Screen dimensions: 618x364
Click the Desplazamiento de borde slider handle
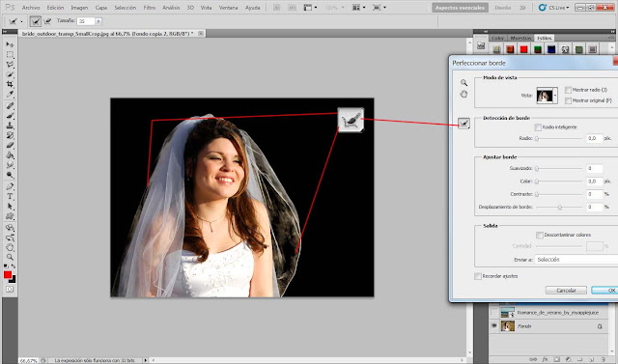[x=559, y=208]
